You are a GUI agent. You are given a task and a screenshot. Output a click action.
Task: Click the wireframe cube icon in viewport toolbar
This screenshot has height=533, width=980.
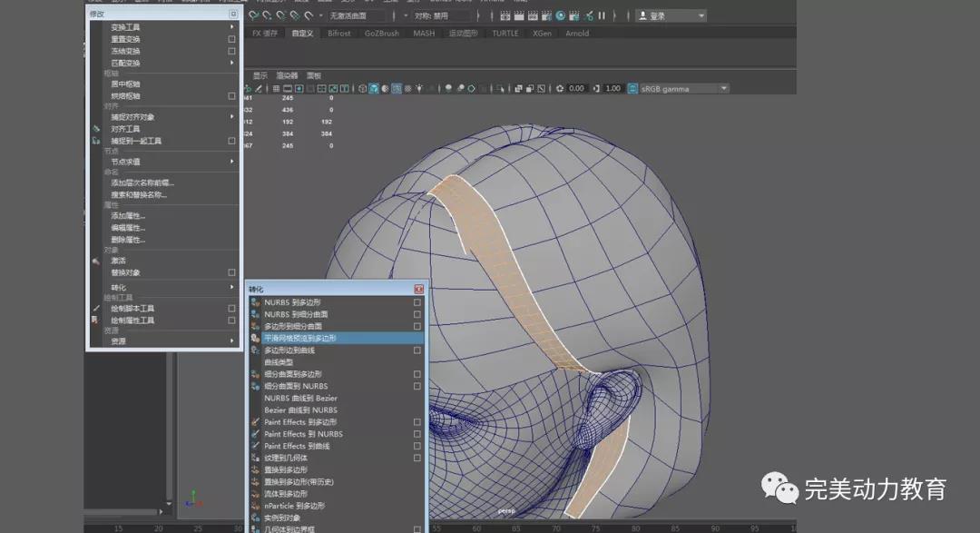tap(362, 88)
